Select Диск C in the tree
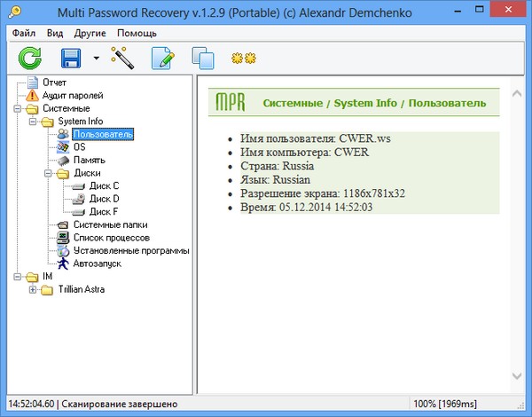 click(x=104, y=185)
